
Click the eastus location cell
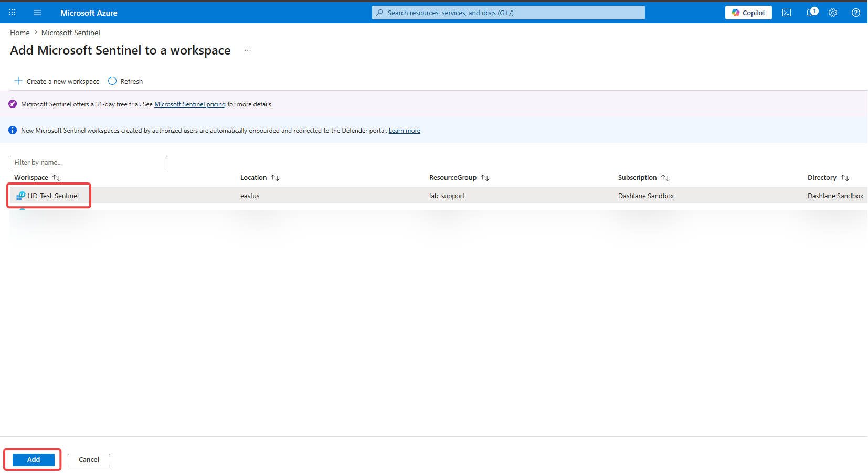coord(250,196)
